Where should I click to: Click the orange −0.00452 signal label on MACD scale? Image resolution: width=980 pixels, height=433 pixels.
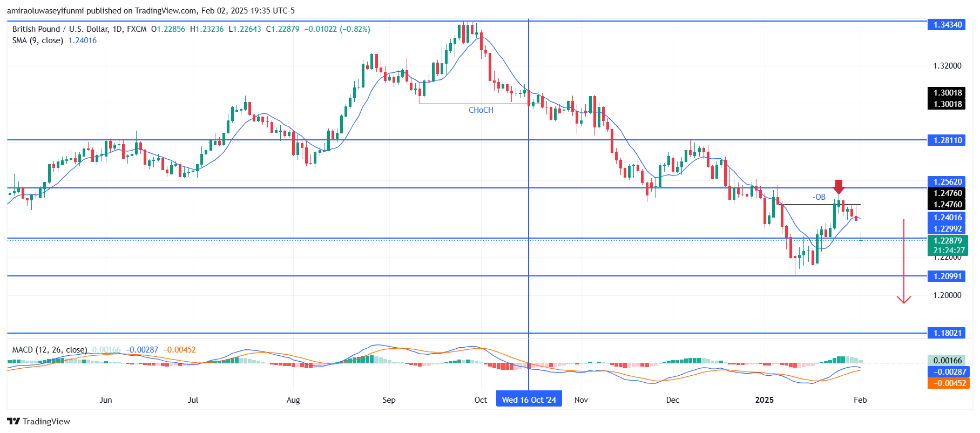948,383
